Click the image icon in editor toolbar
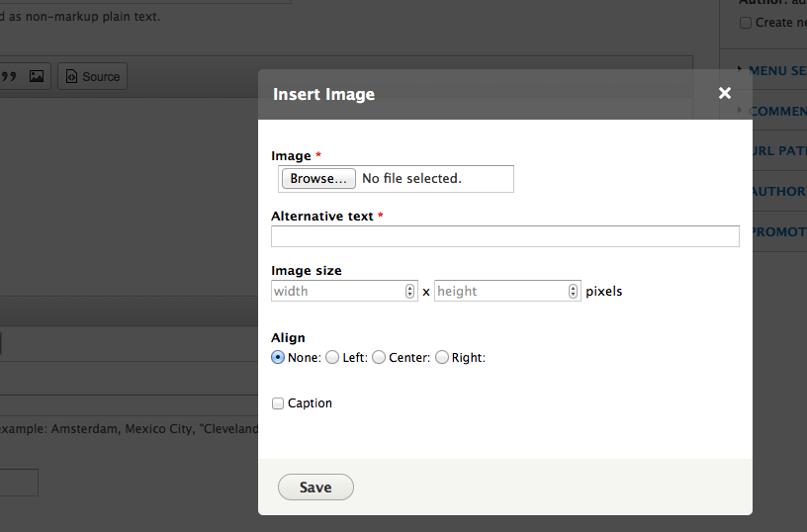The height and width of the screenshot is (532, 807). pyautogui.click(x=37, y=76)
